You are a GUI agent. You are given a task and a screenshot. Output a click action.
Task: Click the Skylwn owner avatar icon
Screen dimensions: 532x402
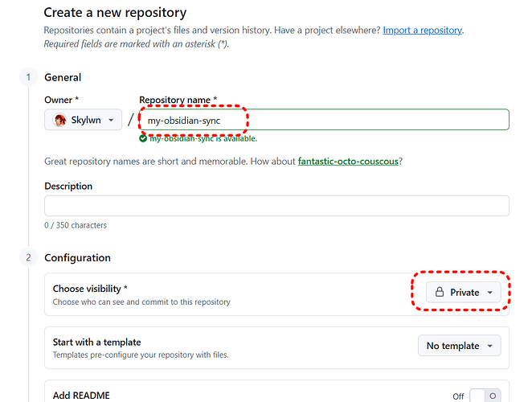(59, 121)
